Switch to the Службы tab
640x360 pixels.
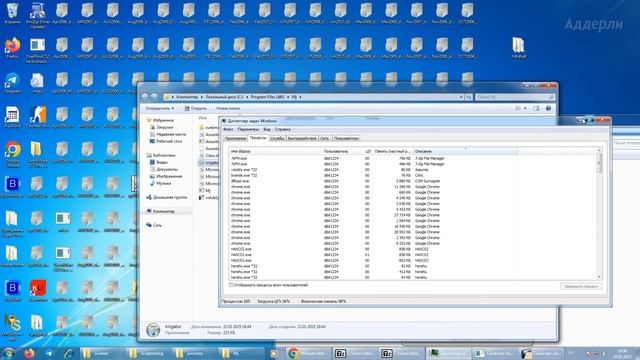277,138
